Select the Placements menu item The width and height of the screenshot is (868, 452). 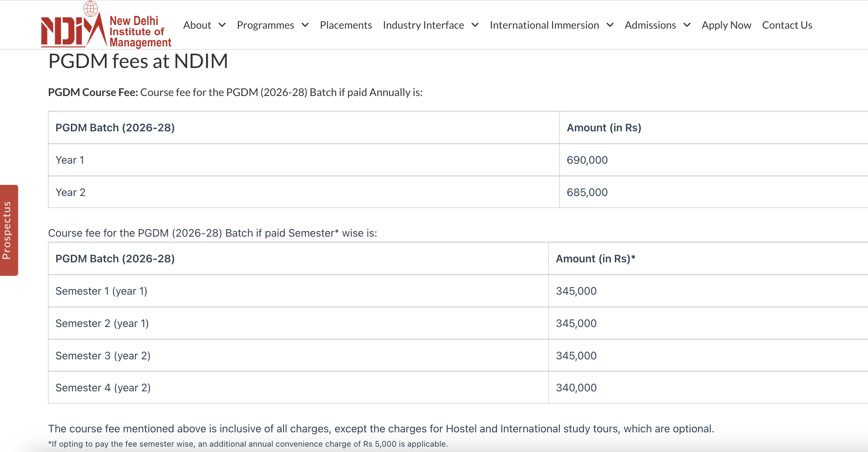(x=346, y=25)
